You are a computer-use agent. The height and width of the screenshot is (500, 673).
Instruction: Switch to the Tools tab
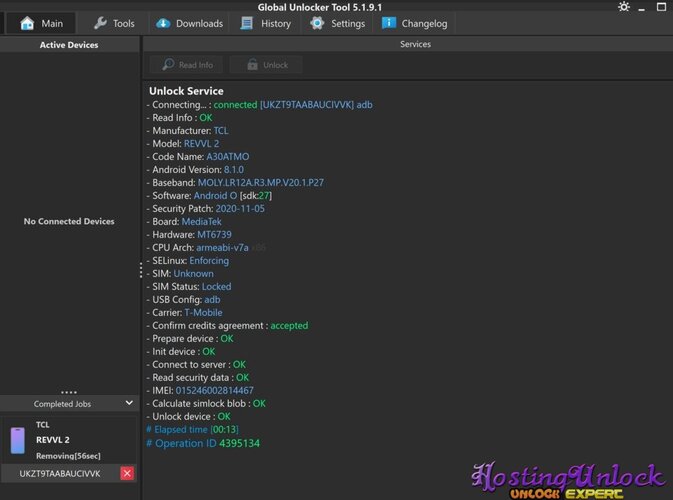(x=114, y=23)
